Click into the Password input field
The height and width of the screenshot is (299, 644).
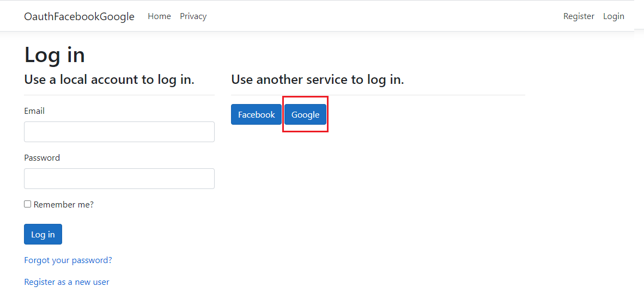tap(119, 179)
